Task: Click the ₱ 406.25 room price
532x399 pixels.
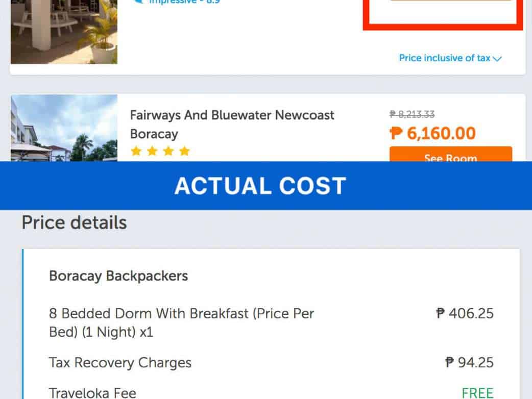Action: (465, 313)
